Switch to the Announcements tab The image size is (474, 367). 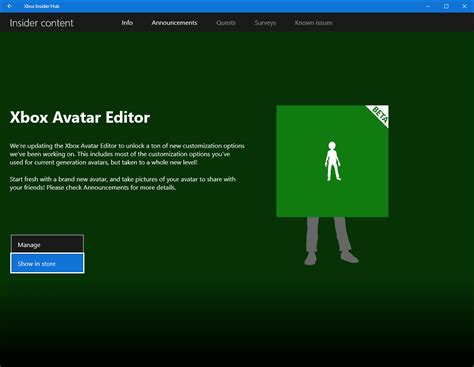174,23
